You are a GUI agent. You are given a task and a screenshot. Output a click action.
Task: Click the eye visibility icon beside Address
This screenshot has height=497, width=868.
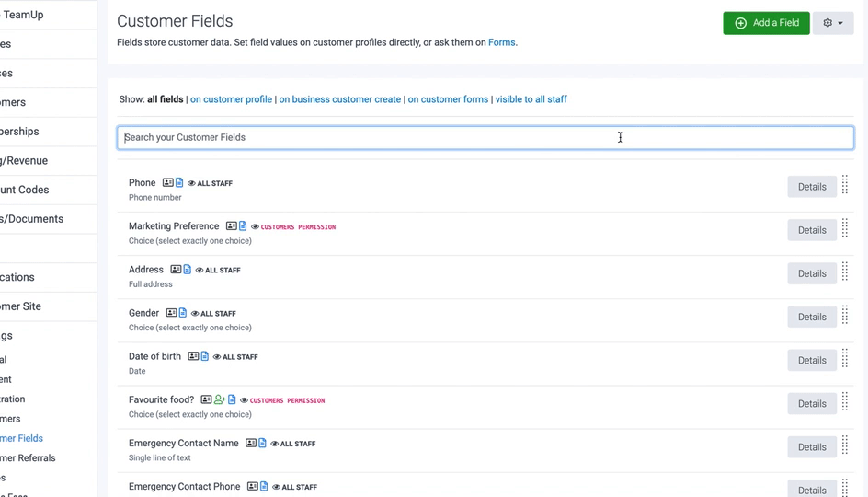pos(200,271)
